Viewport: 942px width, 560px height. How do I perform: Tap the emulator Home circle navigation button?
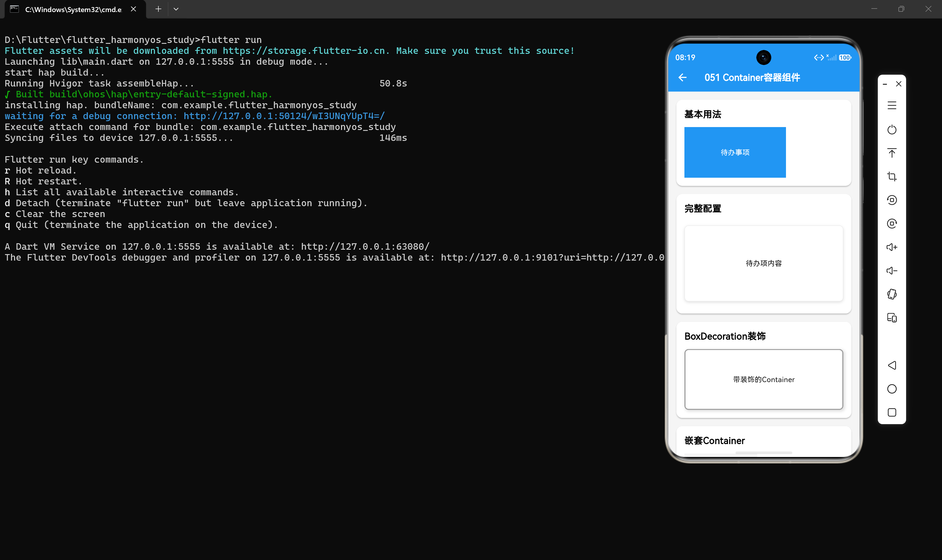click(x=892, y=389)
